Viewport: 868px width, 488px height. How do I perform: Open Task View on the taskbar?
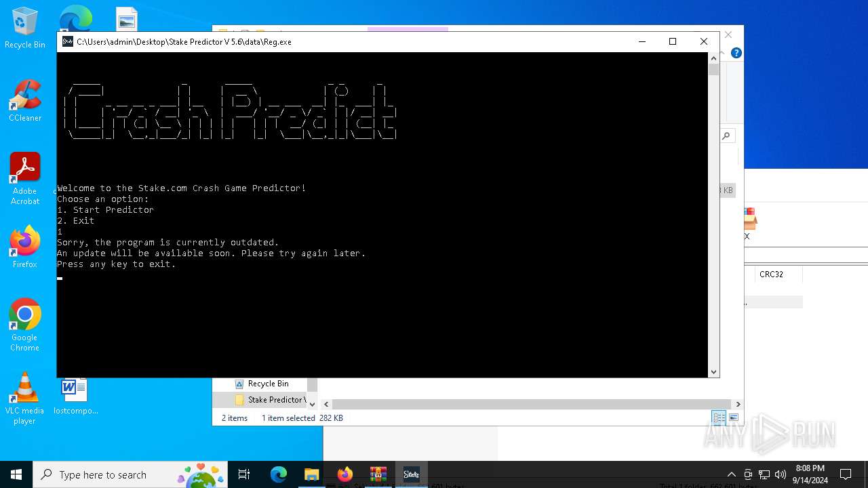244,474
